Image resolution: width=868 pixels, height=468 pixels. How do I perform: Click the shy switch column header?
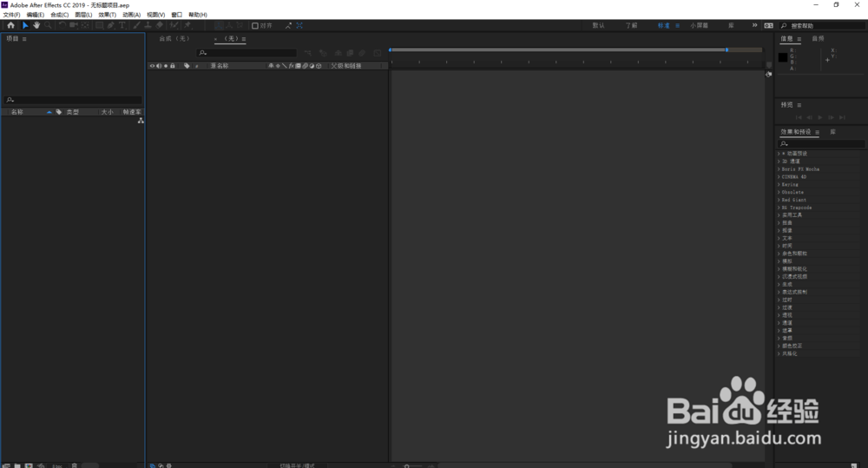tap(271, 66)
